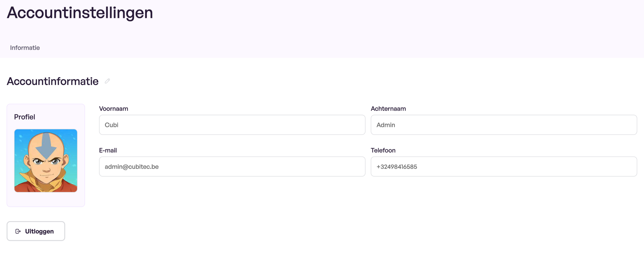
Task: Click the 'Admin' value text
Action: point(386,125)
